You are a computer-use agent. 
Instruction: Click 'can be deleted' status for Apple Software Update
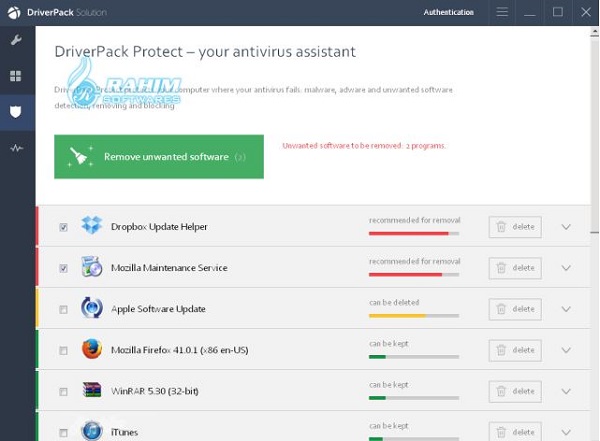(x=394, y=302)
